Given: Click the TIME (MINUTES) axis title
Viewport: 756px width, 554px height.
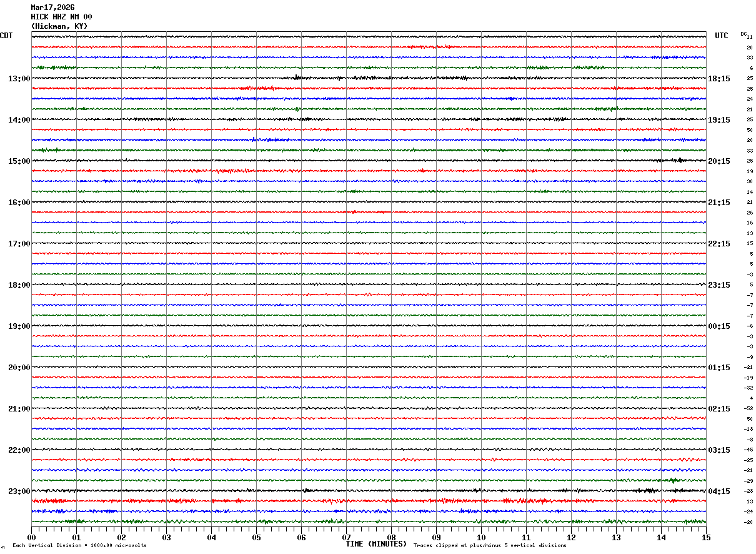Looking at the screenshot, I should click(x=376, y=544).
